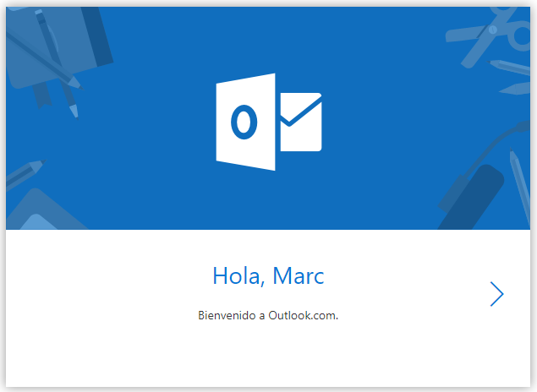The image size is (537, 392).
Task: Click the word "Outlook.com" in the welcome message
Action: point(304,316)
